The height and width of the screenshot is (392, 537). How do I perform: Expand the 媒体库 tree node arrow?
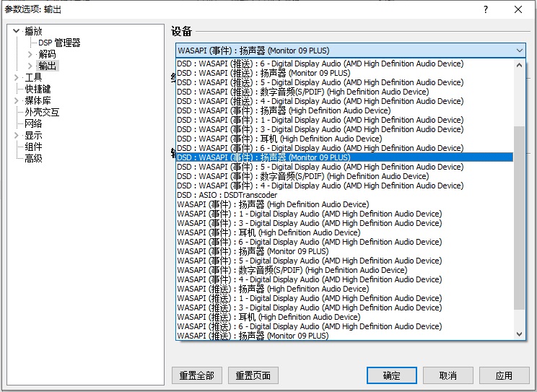pyautogui.click(x=17, y=100)
